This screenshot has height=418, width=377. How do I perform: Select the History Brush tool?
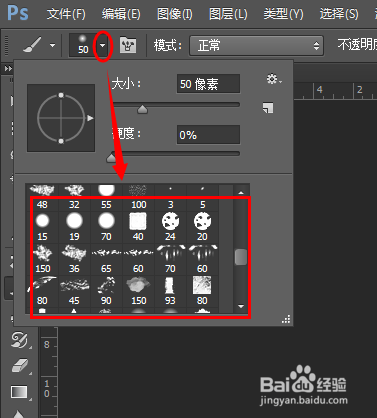tap(20, 340)
